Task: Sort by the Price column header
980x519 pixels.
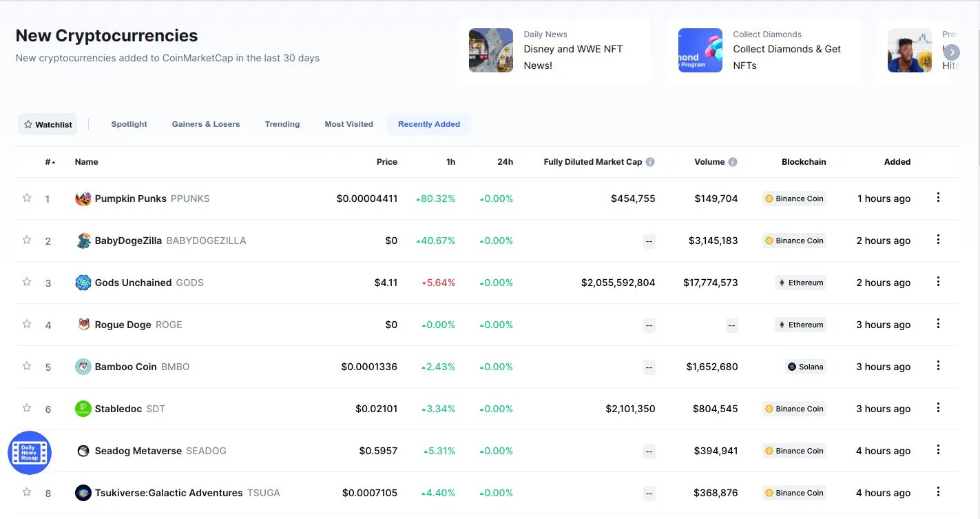Action: click(387, 162)
